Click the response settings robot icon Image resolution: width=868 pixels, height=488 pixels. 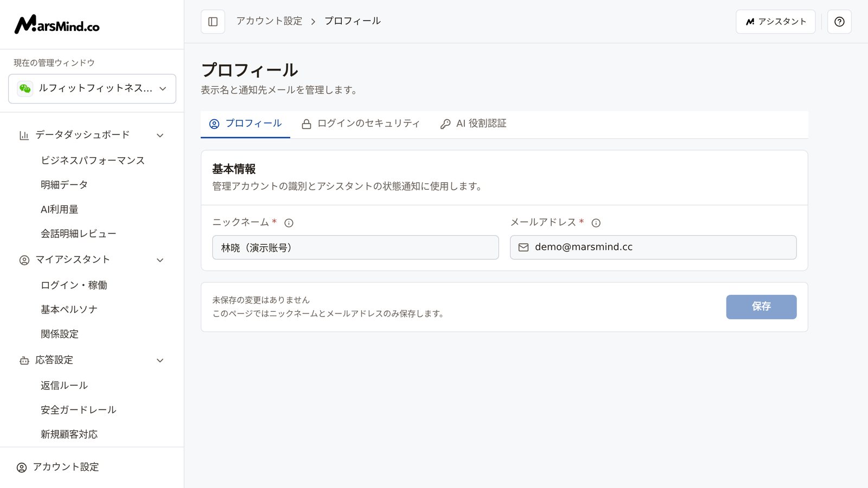24,361
